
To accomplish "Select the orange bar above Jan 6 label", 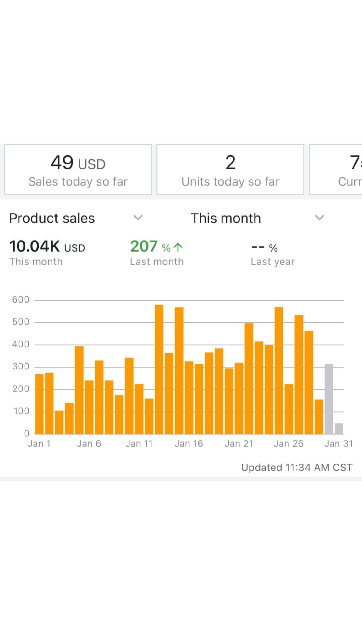I will click(x=89, y=407).
